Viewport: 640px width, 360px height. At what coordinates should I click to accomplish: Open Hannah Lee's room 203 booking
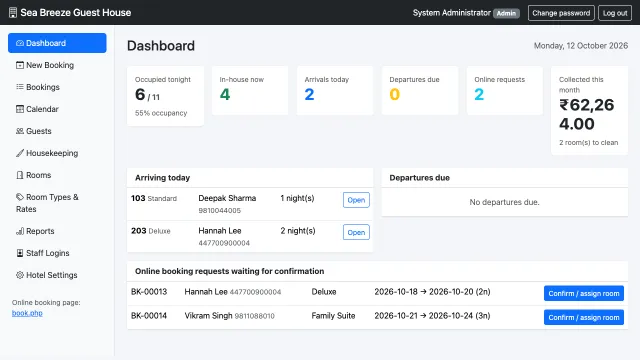[x=356, y=232]
